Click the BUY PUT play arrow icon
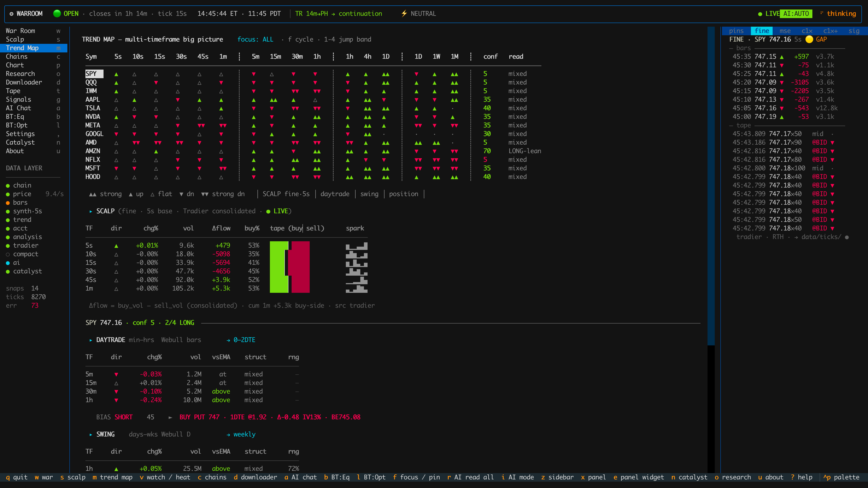The height and width of the screenshot is (488, 868). coord(170,417)
